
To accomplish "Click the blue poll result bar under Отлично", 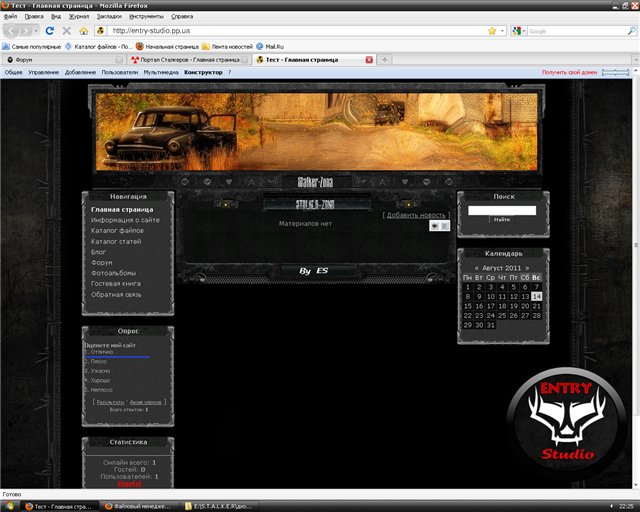I will coord(117,357).
